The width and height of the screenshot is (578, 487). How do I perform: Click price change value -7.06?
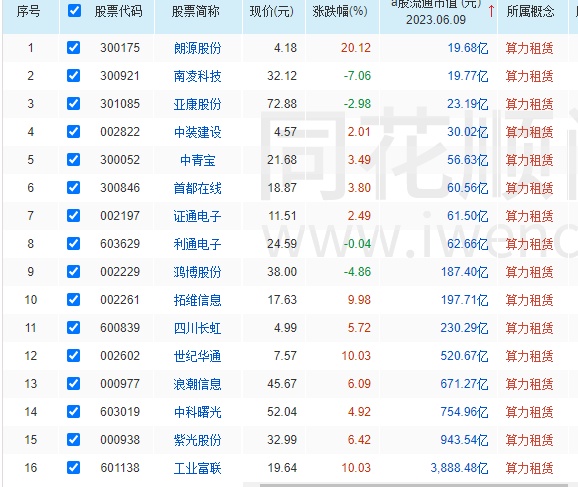[357, 76]
